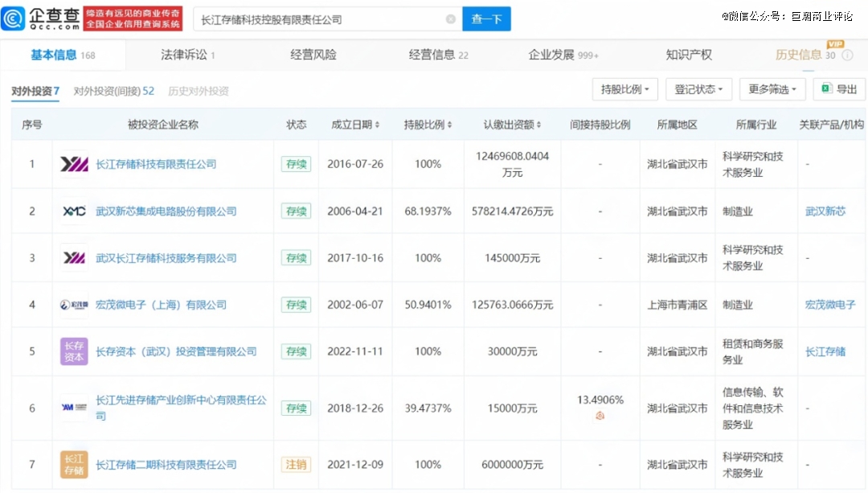868x493 pixels.
Task: Select the 对外投资(间接) 52 sub-tab
Action: click(x=113, y=91)
